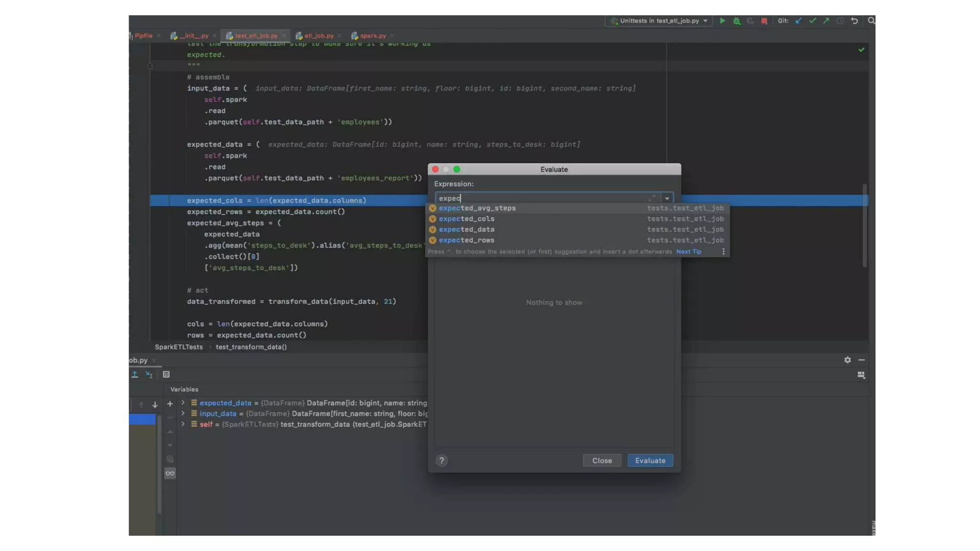Close the spark.py editor tab

tap(392, 36)
